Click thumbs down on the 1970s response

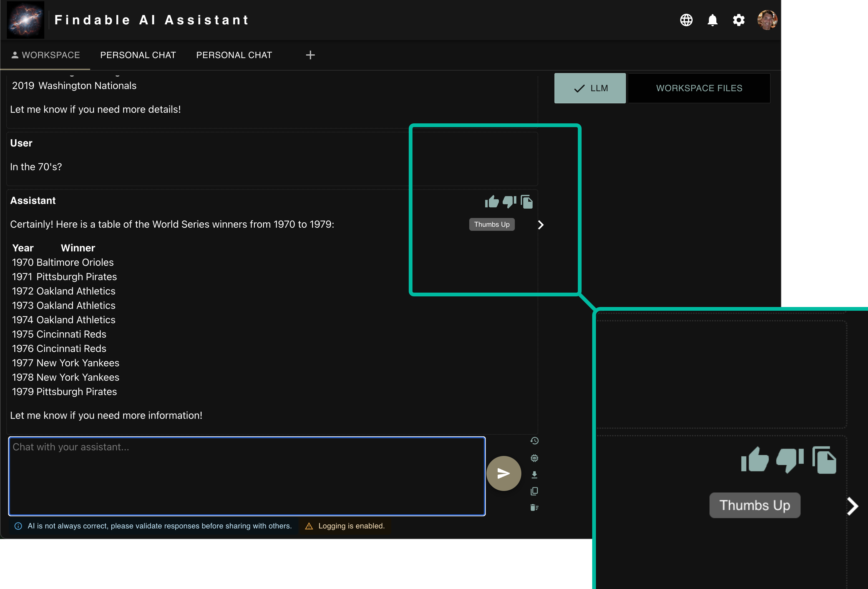click(x=509, y=202)
